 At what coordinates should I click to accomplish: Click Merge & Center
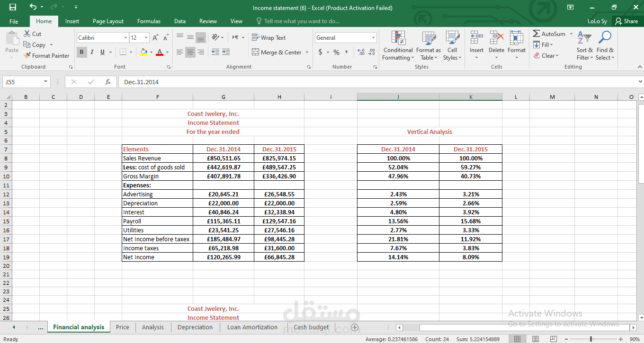tap(277, 53)
